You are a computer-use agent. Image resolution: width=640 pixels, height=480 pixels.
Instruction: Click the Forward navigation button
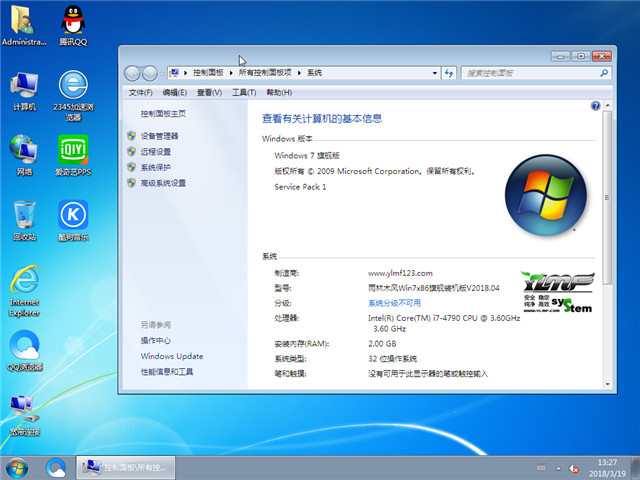point(149,73)
